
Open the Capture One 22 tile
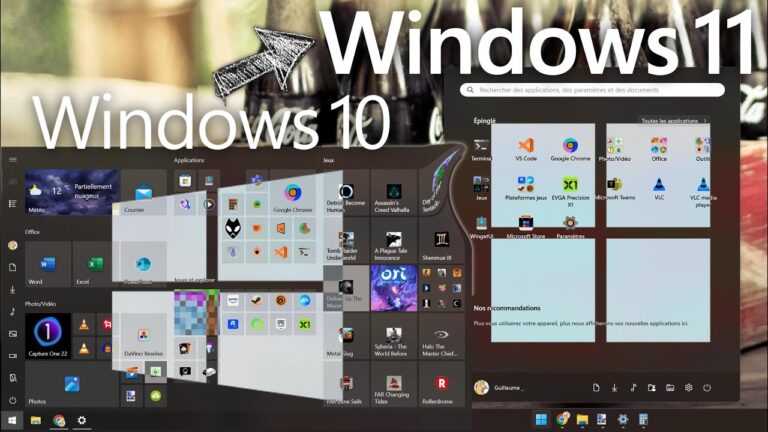pyautogui.click(x=48, y=336)
